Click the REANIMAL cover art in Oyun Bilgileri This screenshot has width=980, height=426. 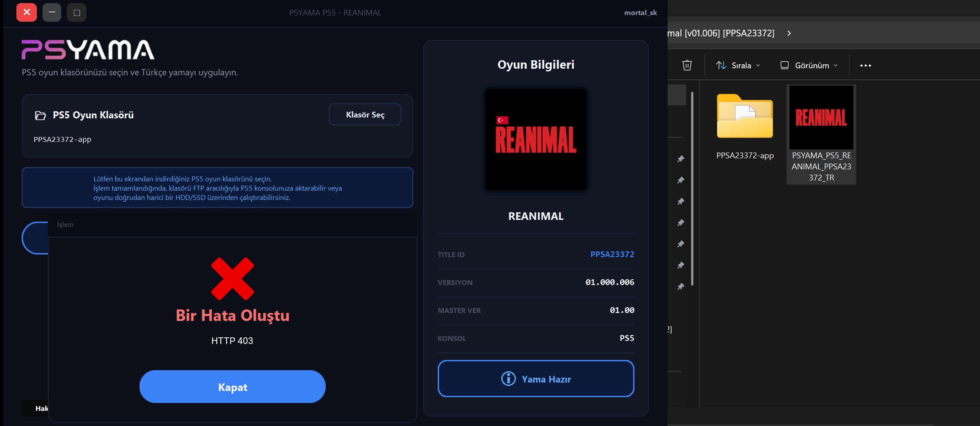point(536,140)
